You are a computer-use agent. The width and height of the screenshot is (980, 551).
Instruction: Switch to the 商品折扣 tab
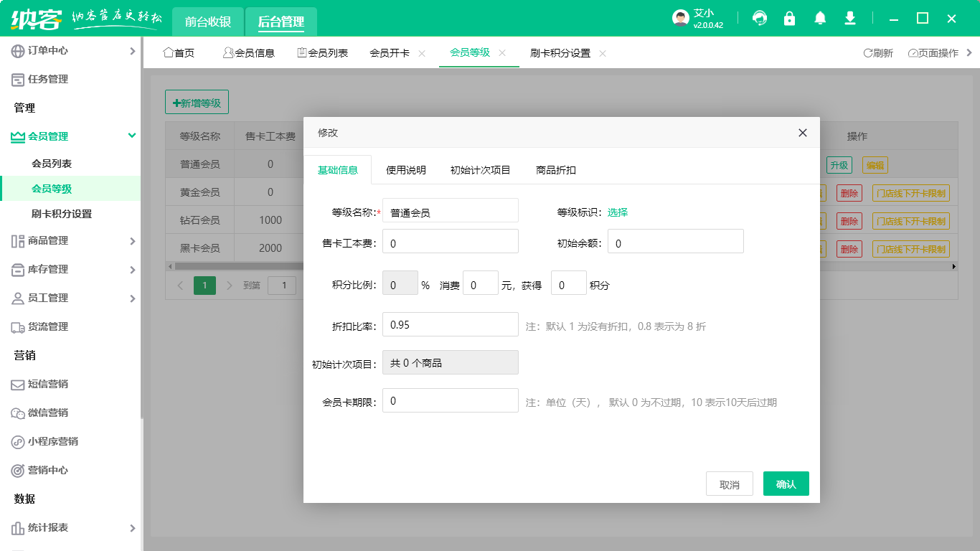pos(556,170)
